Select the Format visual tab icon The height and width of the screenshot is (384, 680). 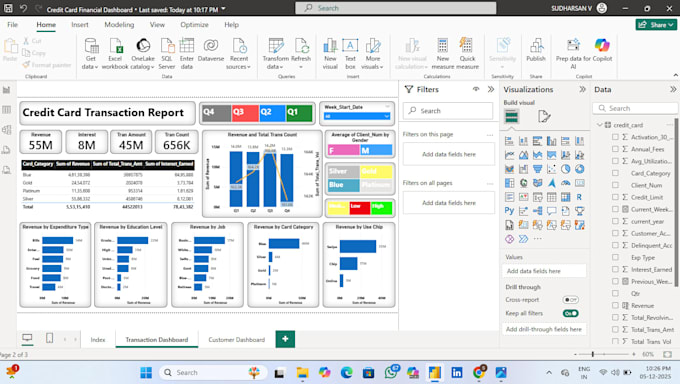click(x=544, y=116)
